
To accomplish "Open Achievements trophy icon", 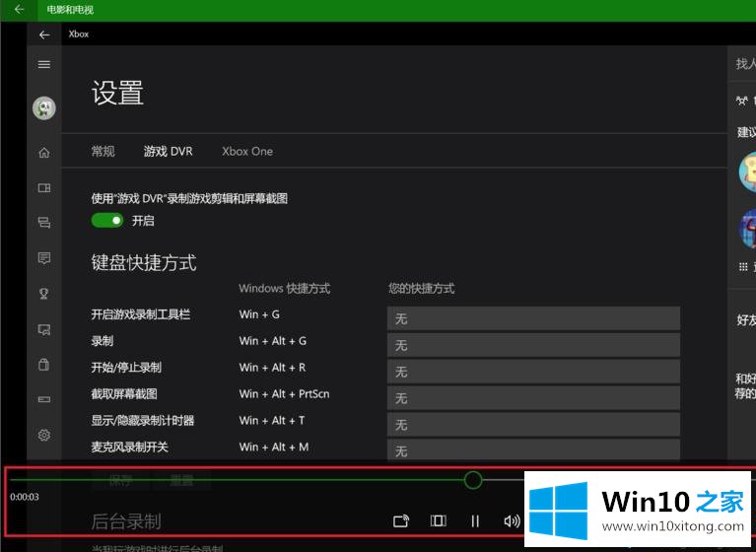I will point(44,294).
